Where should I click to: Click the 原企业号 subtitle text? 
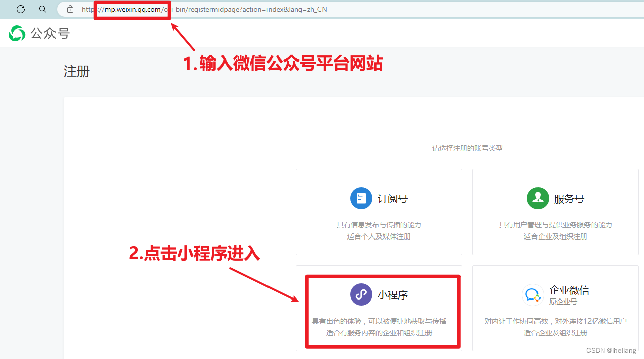pos(563,302)
